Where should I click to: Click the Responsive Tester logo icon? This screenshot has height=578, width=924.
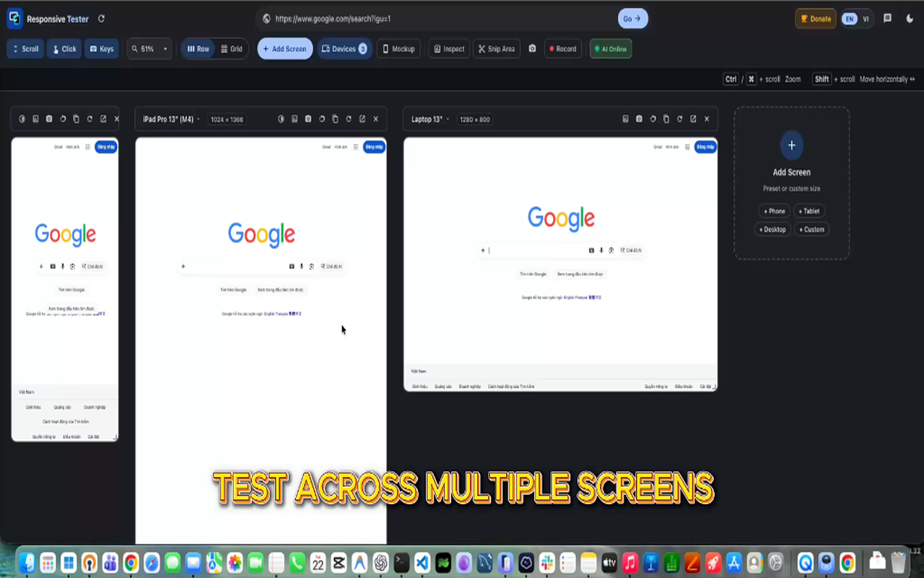point(14,19)
